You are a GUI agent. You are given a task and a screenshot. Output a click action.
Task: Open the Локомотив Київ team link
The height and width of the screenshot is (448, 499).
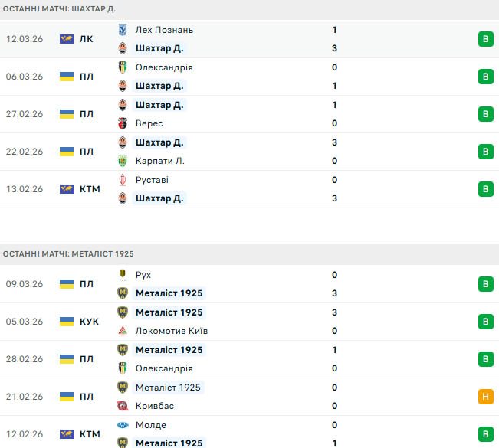tap(171, 331)
